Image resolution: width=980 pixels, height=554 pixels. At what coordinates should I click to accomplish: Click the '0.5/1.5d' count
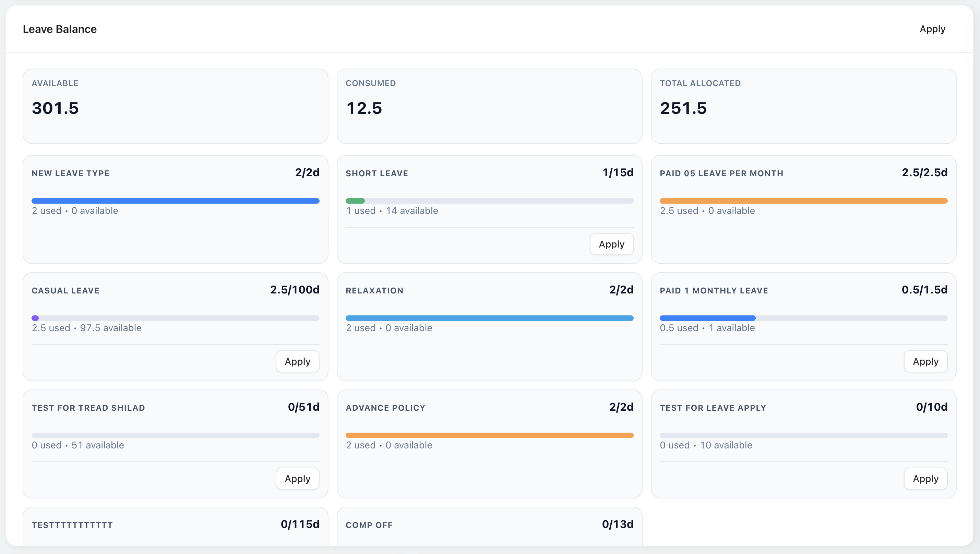924,290
